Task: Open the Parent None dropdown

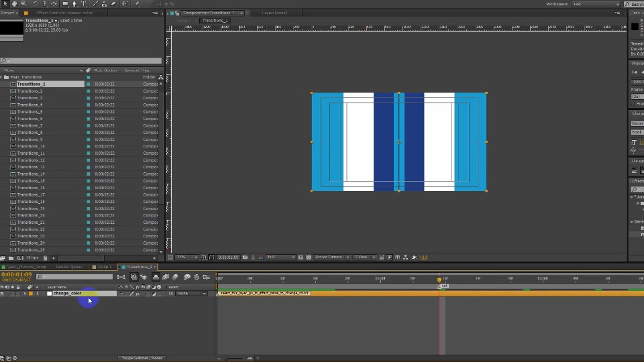Action: coord(191,294)
